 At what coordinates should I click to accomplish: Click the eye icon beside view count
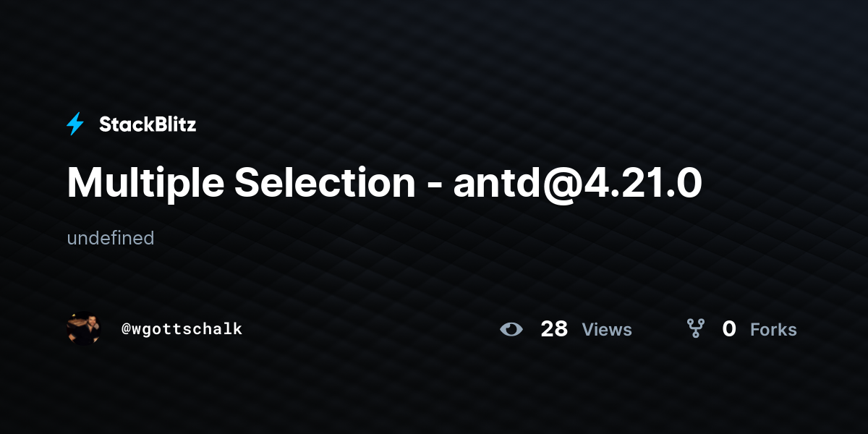coord(511,330)
